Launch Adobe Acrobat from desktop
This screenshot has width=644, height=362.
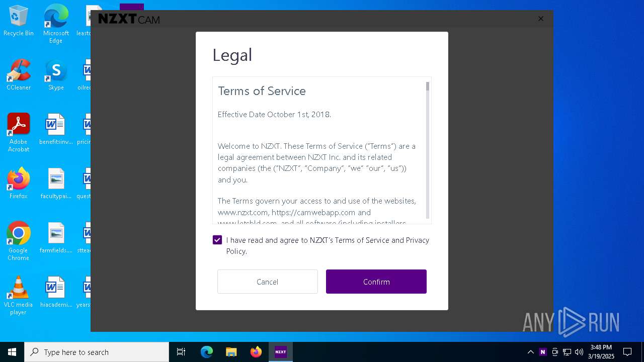coord(19,133)
